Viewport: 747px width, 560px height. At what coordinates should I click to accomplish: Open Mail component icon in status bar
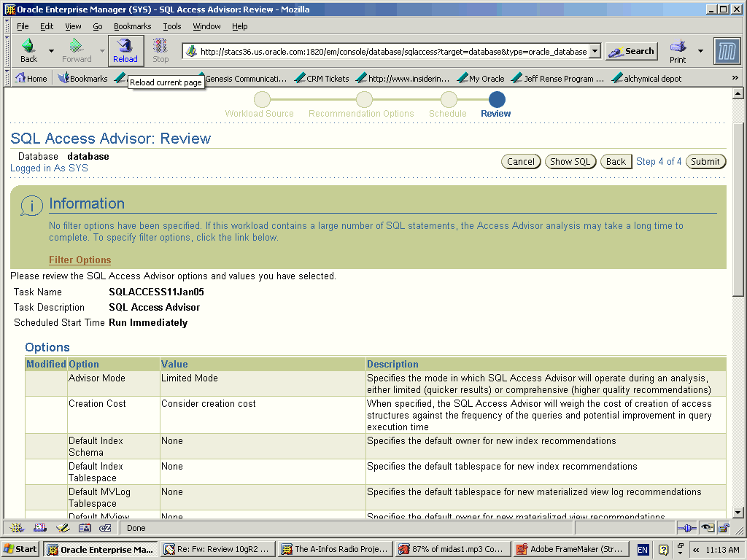click(x=39, y=528)
